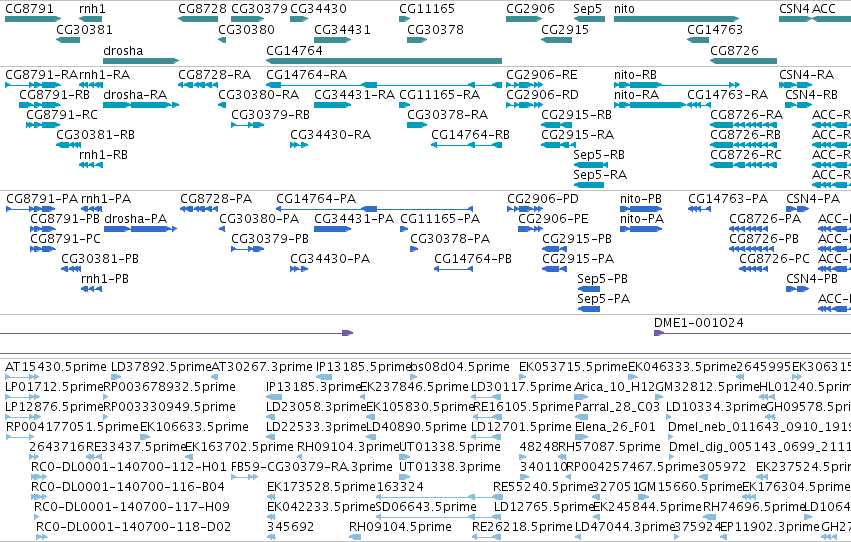Screen dimensions: 851x542
Task: Click transcript CG11165-RA
Action: (440, 95)
